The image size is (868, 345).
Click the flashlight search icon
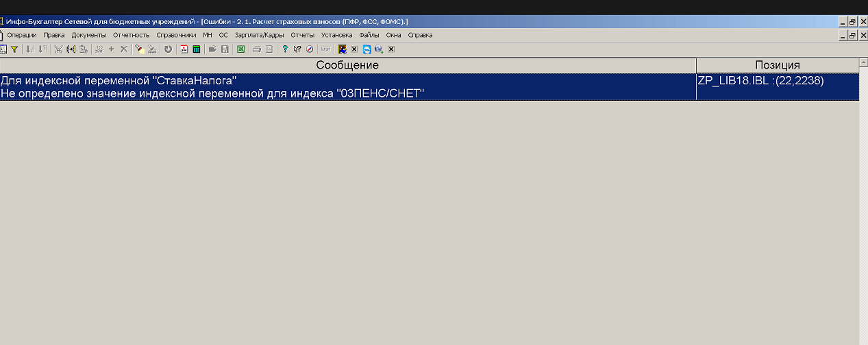(x=140, y=49)
